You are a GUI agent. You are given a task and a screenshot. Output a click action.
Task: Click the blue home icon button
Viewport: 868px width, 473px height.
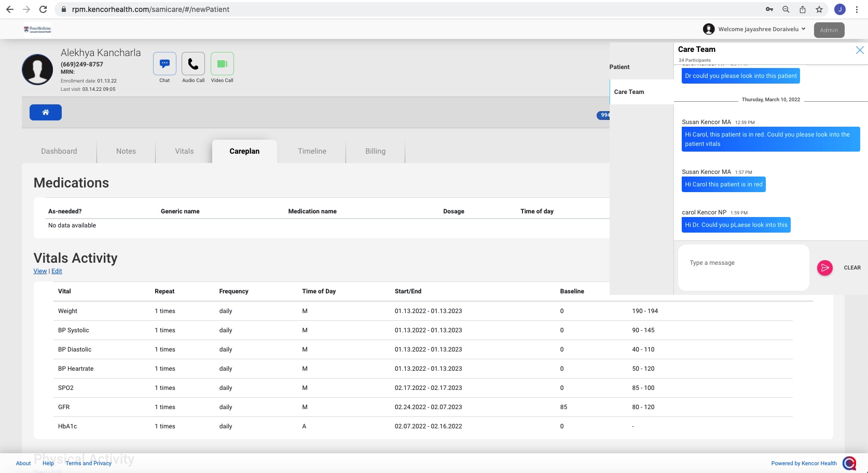tap(46, 112)
